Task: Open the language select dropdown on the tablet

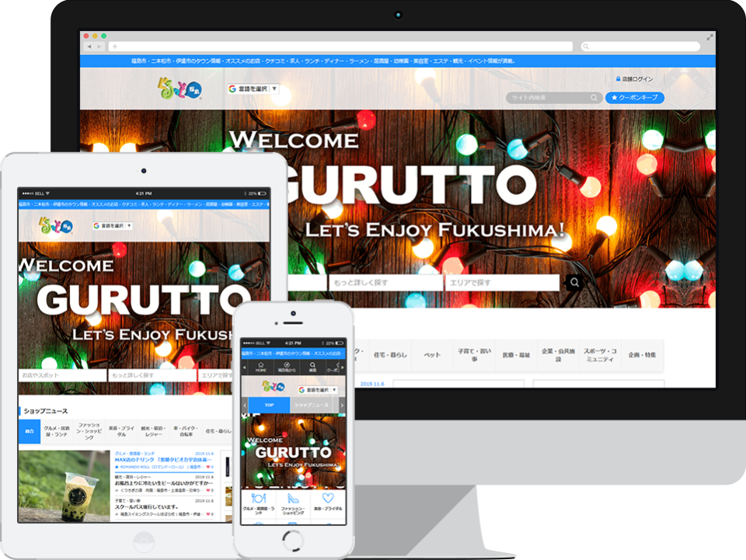Action: [x=112, y=226]
